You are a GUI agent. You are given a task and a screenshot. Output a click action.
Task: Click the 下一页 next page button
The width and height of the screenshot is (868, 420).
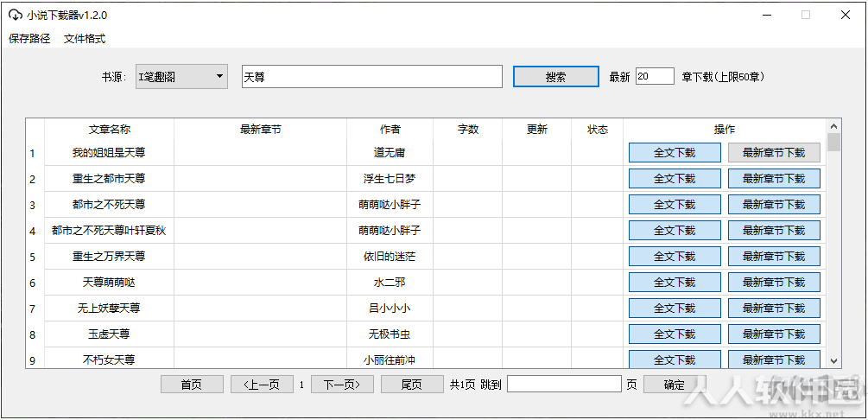pos(342,385)
